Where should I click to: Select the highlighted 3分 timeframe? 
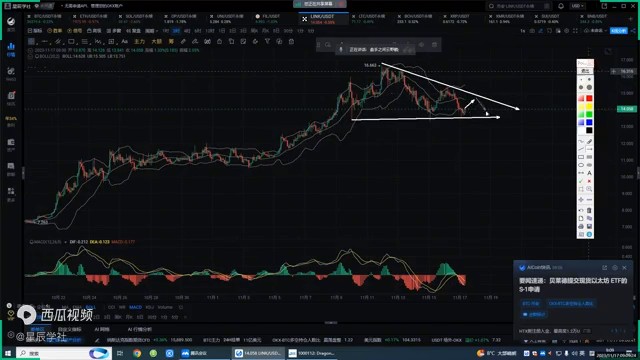(x=176, y=31)
